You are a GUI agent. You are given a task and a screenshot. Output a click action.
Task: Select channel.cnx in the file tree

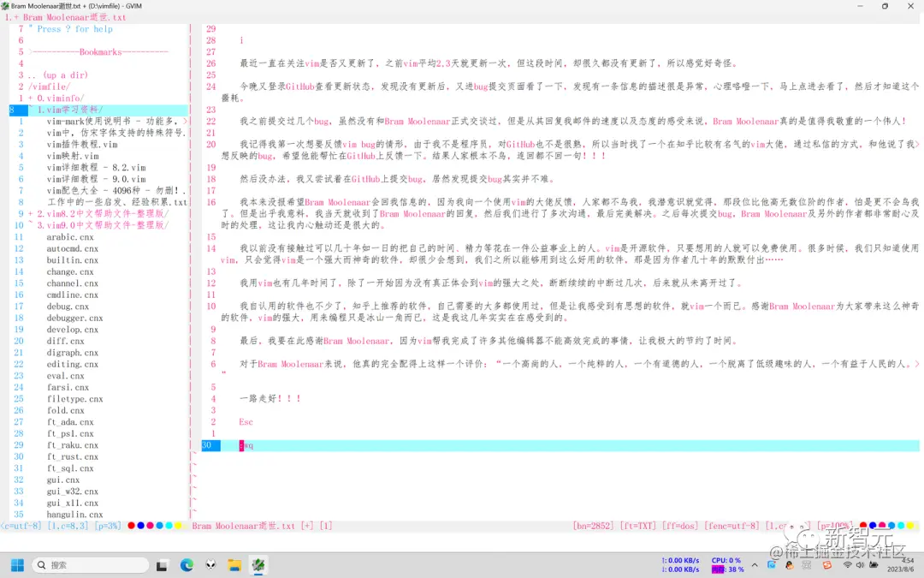coord(73,283)
